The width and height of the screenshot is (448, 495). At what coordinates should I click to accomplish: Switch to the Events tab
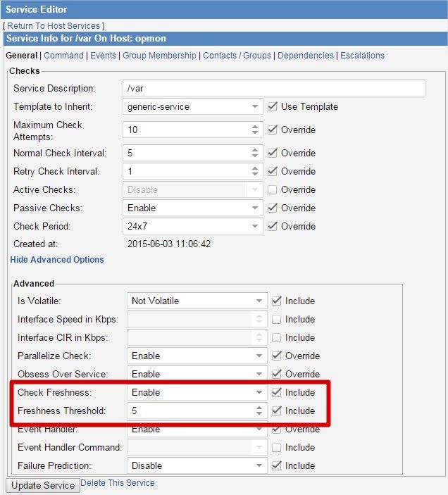(104, 55)
